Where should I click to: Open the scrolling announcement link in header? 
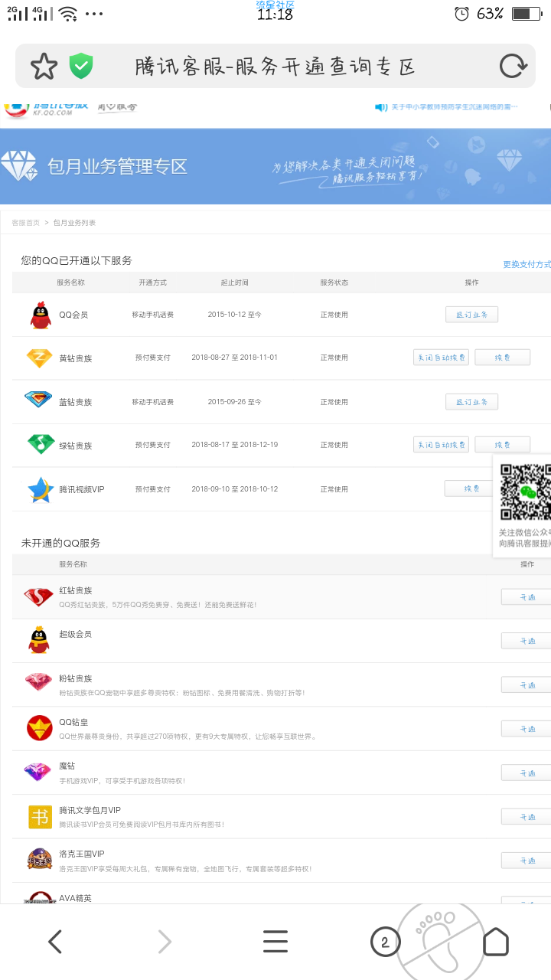click(455, 107)
